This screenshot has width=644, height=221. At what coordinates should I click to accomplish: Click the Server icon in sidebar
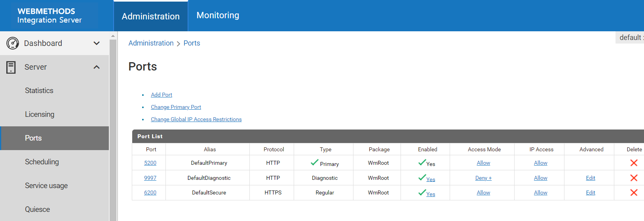pos(11,67)
